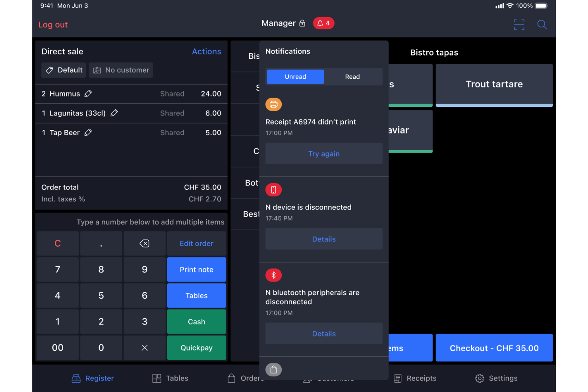Open the search with the magnifier icon

pyautogui.click(x=542, y=25)
